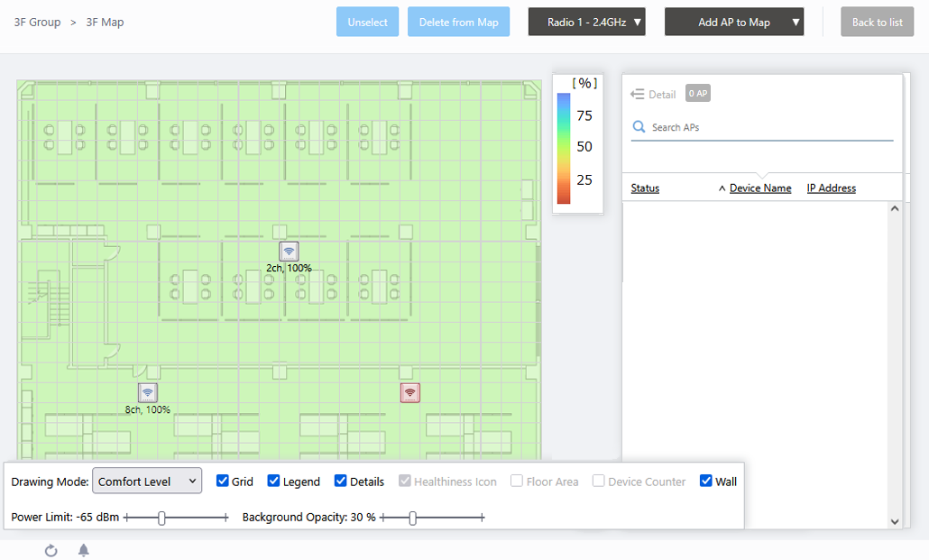929x560 pixels.
Task: Open the Drawing Mode Comfort Level dropdown
Action: (x=147, y=482)
